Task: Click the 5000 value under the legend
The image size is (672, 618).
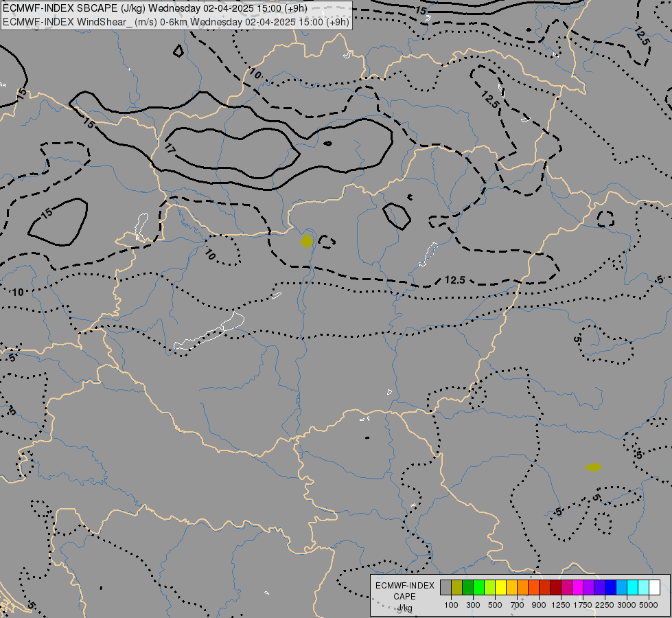Action: point(649,605)
